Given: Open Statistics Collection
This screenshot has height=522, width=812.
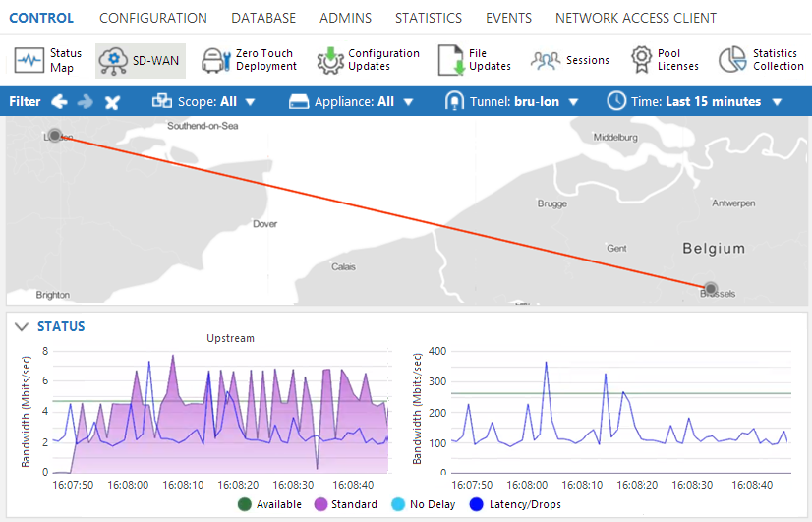Looking at the screenshot, I should 761,60.
